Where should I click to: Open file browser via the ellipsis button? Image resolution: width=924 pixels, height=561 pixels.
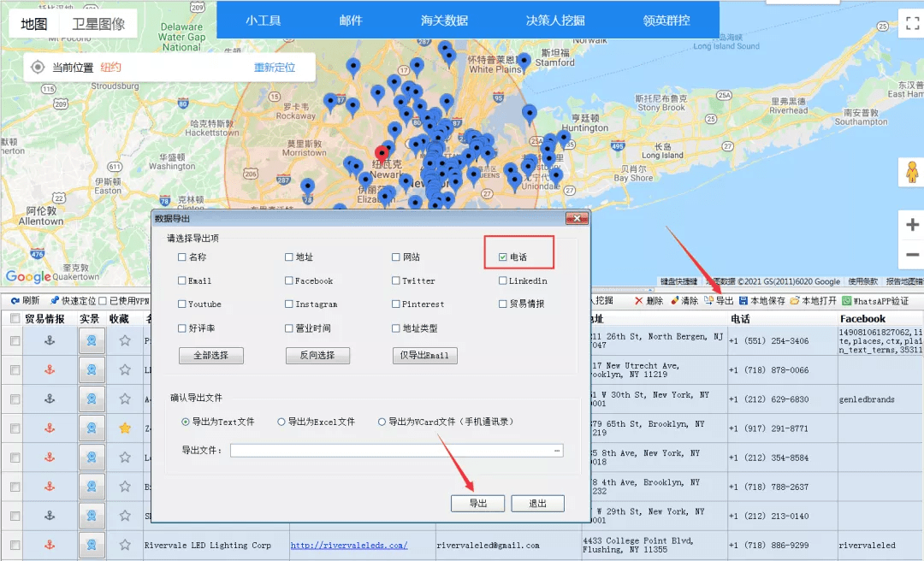pos(557,451)
